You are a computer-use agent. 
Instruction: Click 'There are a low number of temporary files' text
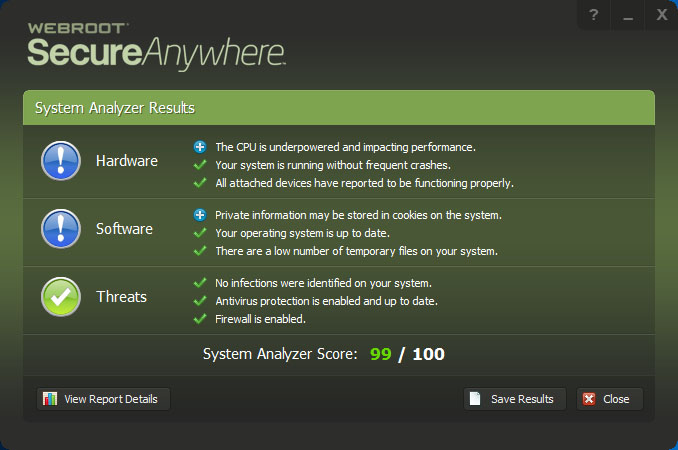pyautogui.click(x=357, y=251)
